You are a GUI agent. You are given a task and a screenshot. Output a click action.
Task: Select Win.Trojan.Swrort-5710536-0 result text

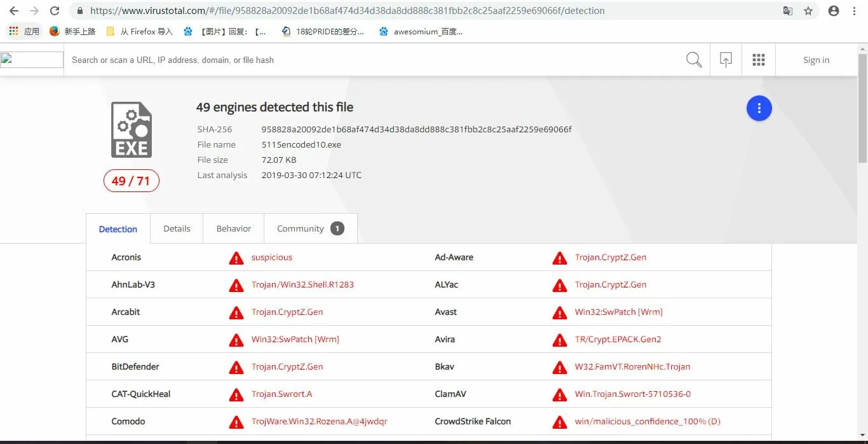[x=633, y=394]
